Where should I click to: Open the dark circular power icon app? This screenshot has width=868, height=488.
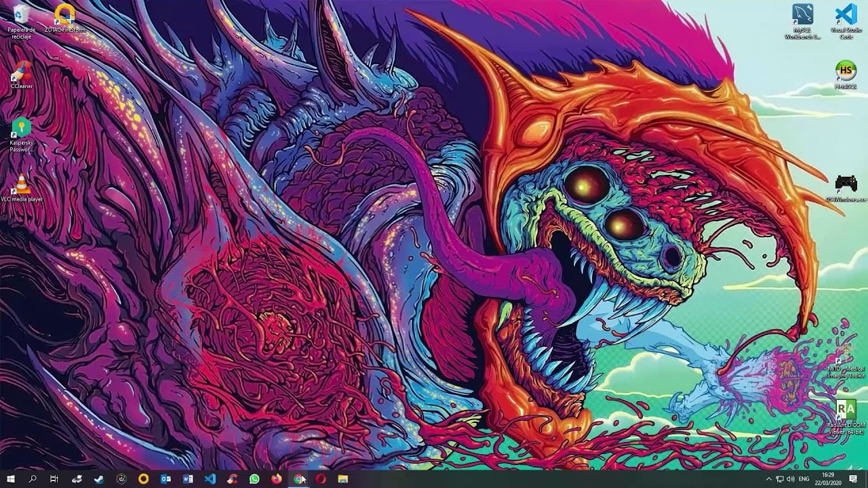click(x=121, y=479)
